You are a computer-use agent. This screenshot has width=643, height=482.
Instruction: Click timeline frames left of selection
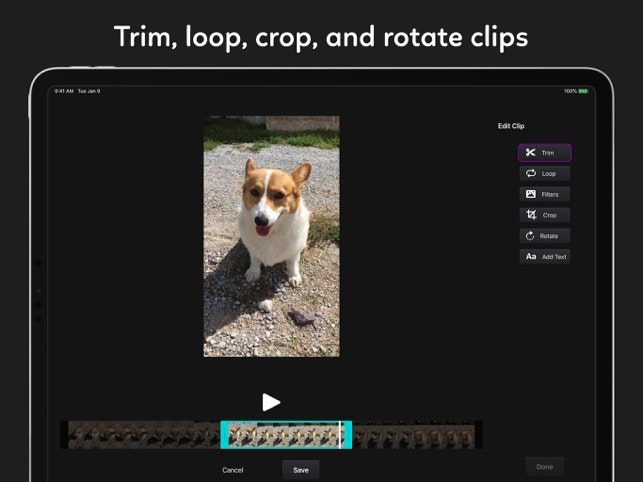[x=145, y=435]
